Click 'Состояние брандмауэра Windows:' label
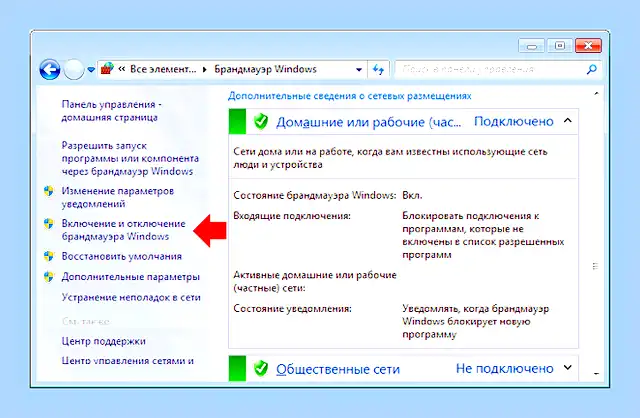640x418 pixels. [315, 195]
